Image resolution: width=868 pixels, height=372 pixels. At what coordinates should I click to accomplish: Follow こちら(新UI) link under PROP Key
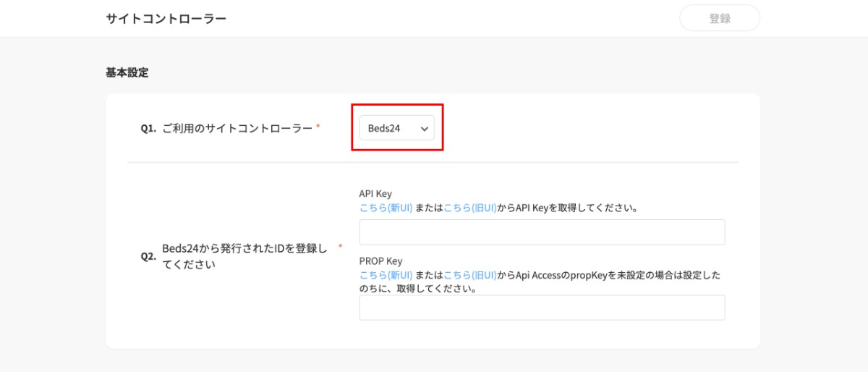[x=386, y=275]
